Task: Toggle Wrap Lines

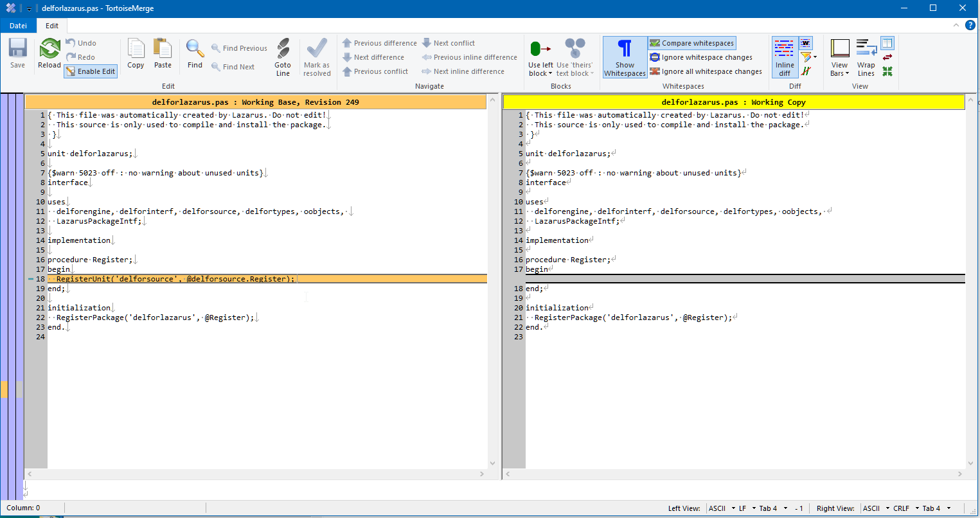Action: point(866,57)
